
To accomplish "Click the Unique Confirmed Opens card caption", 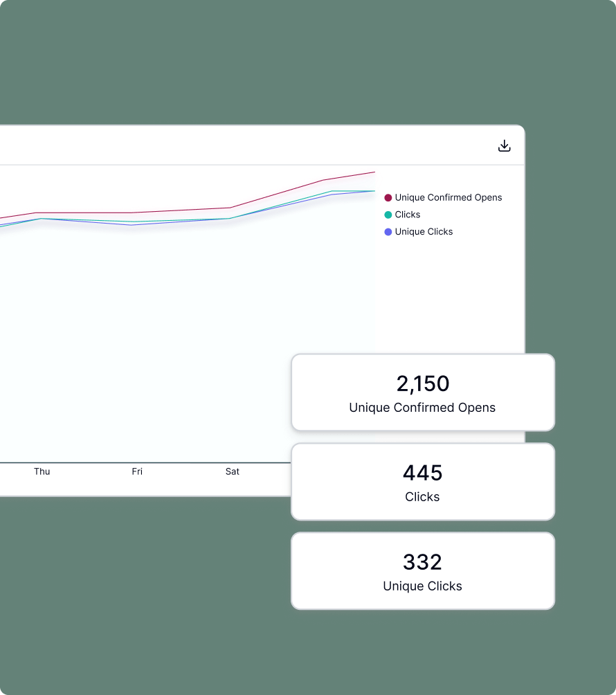I will [422, 408].
